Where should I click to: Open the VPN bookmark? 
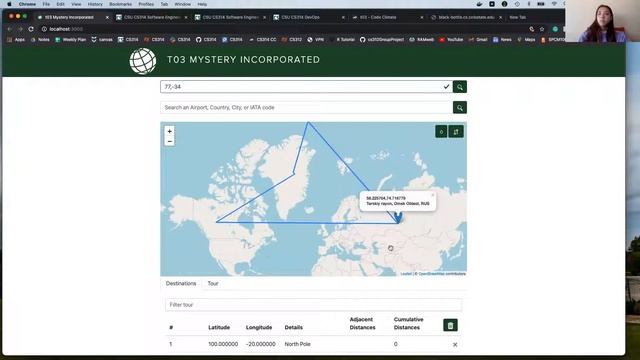[316, 40]
